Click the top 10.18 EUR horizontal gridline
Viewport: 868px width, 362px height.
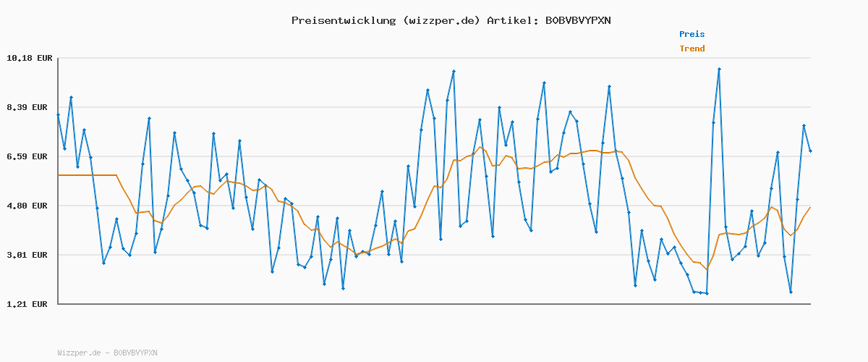[434, 58]
